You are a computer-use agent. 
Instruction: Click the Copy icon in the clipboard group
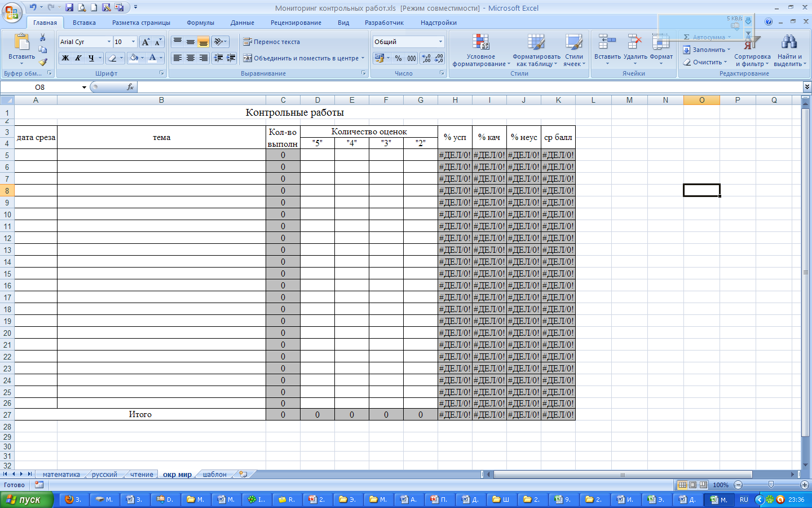pos(42,50)
